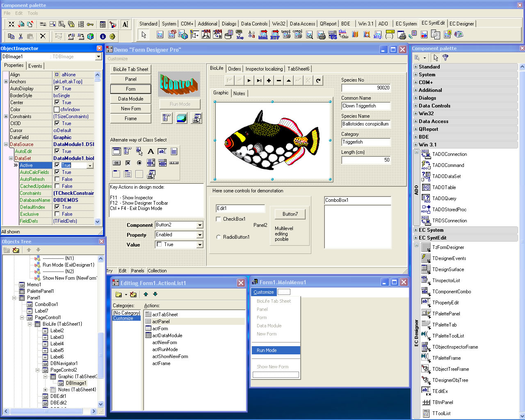This screenshot has height=420, width=525.
Task: Select the TDesignerEvents component icon
Action: click(x=426, y=258)
